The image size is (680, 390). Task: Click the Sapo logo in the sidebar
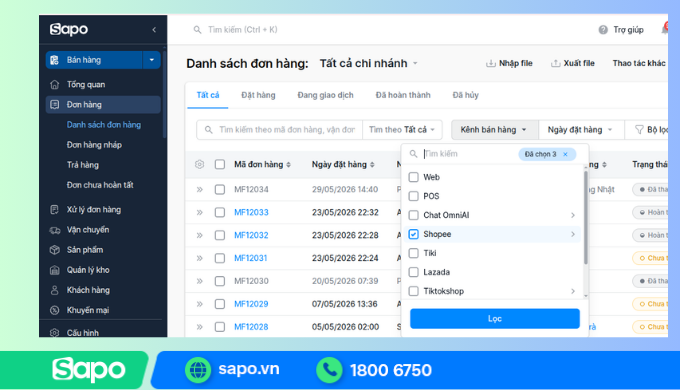69,29
